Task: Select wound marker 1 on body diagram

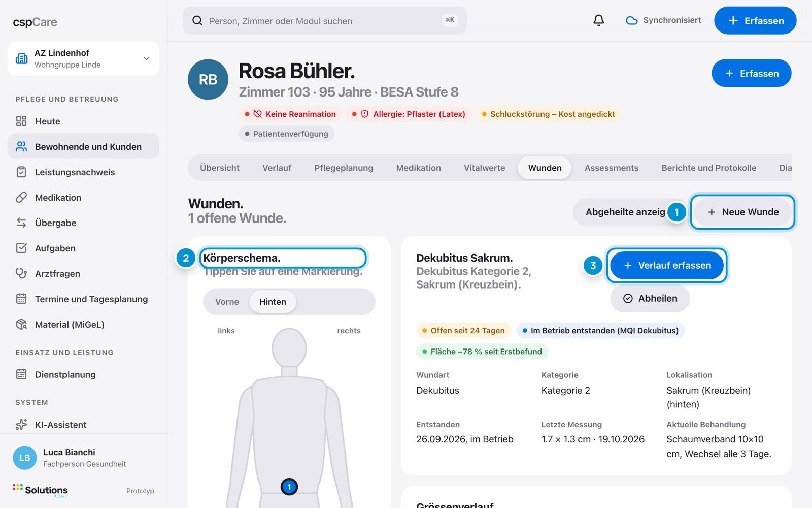Action: (x=289, y=487)
